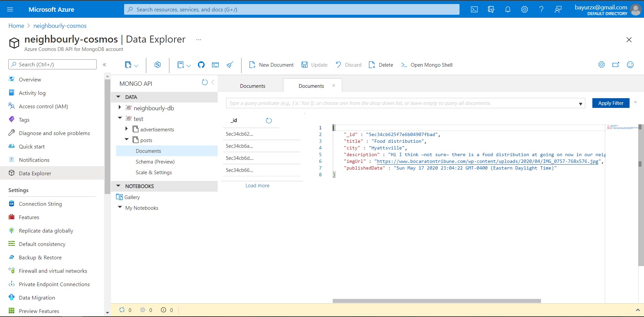Screen dimensions: 644x317
Task: Click the Home breadcrumb link
Action: (16, 26)
